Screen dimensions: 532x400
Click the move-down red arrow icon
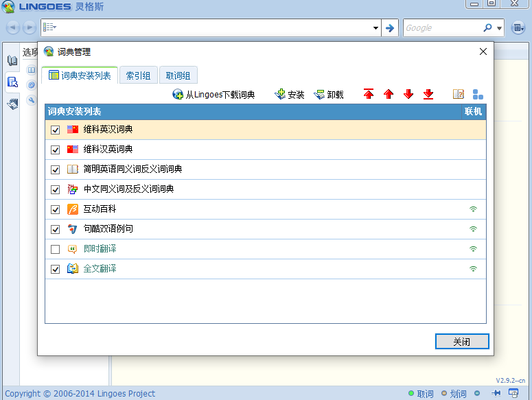(408, 94)
